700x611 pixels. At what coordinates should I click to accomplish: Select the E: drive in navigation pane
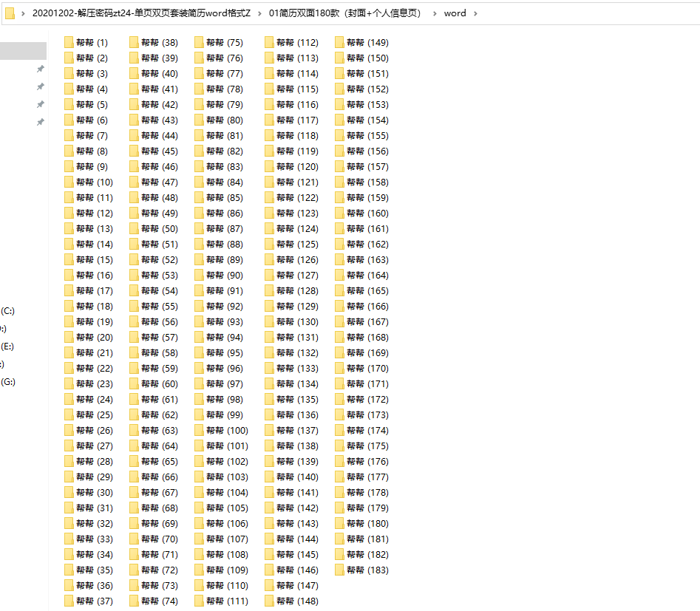tap(7, 347)
